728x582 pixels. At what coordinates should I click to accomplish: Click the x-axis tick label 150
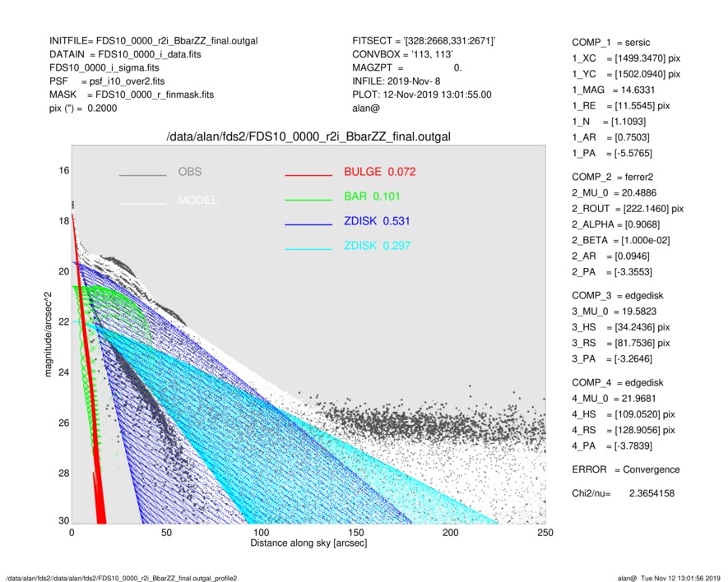coord(356,533)
